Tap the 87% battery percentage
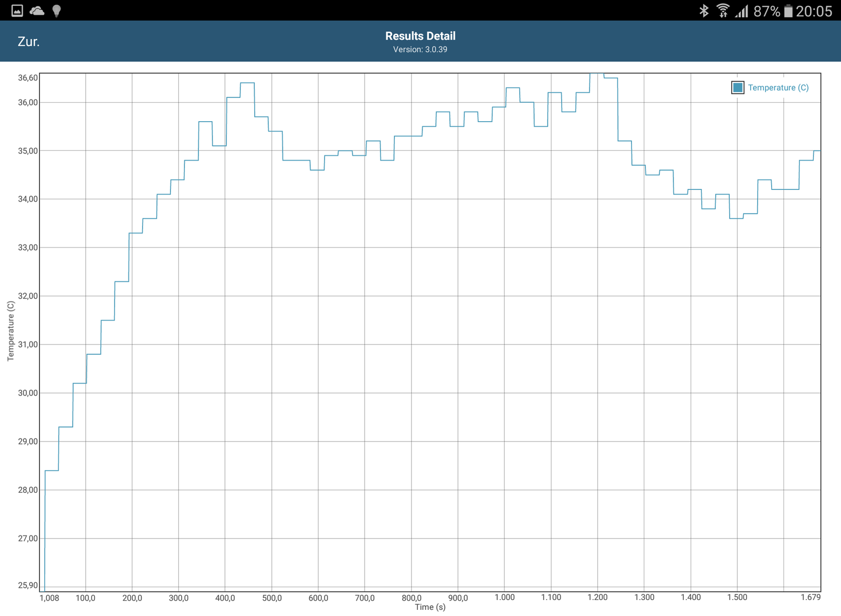The width and height of the screenshot is (841, 616). click(x=767, y=11)
